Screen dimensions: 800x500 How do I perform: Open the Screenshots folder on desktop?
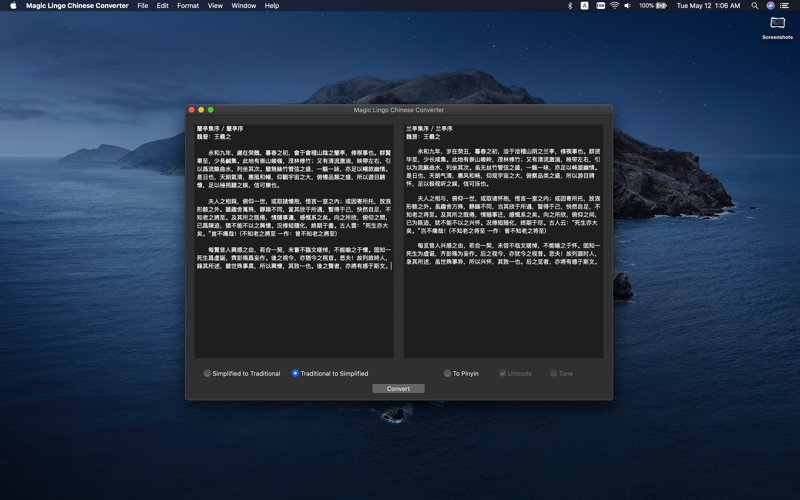point(778,27)
